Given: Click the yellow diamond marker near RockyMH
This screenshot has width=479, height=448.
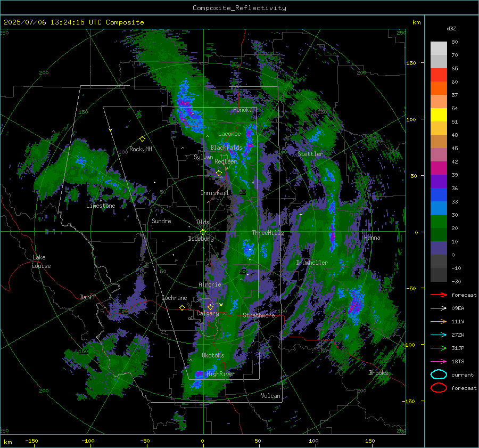Looking at the screenshot, I should point(142,139).
